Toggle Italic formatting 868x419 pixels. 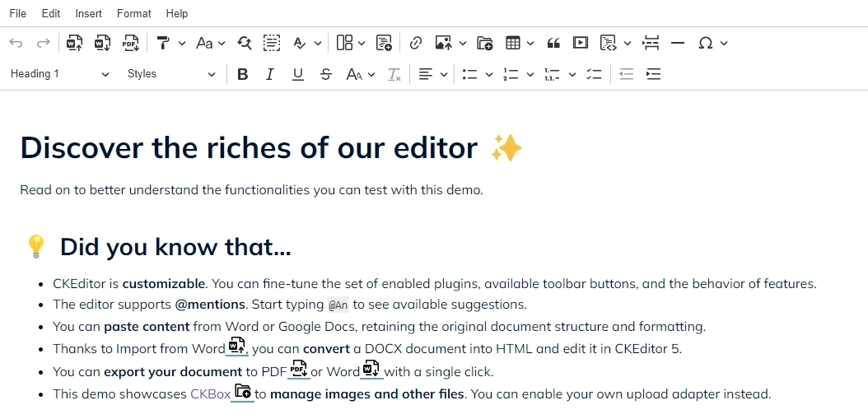[269, 74]
